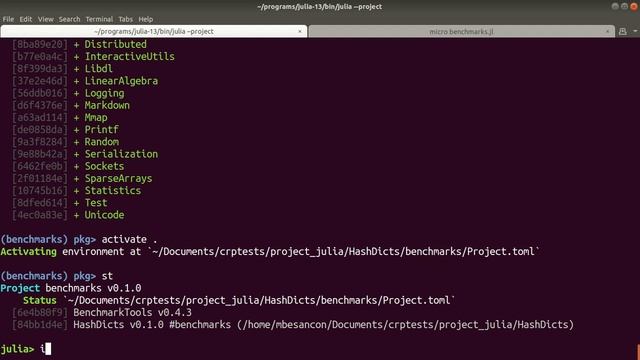This screenshot has width=640, height=360.
Task: Open the View menu
Action: point(46,19)
